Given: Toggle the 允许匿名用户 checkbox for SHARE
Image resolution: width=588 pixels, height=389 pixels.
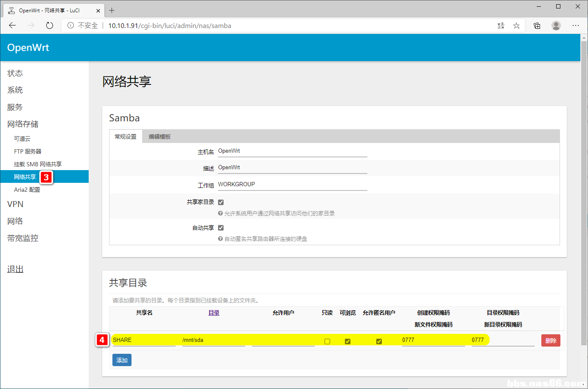Looking at the screenshot, I should 379,341.
